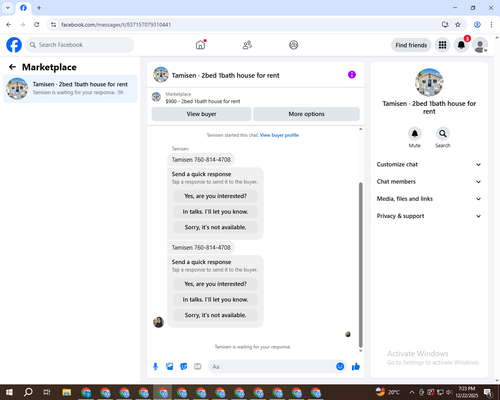
Task: Open the taskbar clock and date
Action: pos(467,392)
